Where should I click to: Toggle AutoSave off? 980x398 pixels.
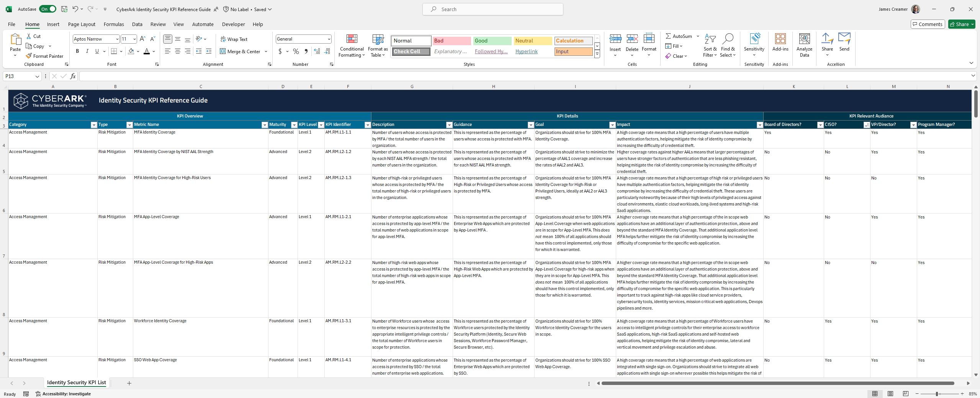(48, 9)
